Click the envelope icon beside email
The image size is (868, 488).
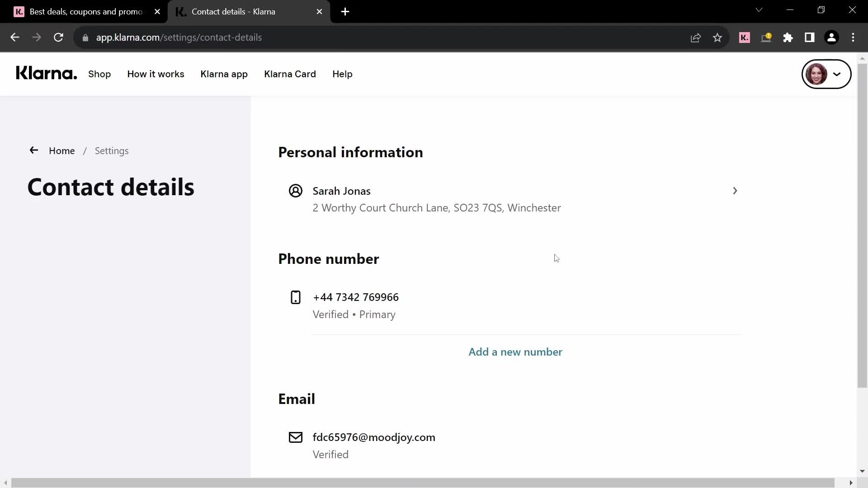coord(296,437)
